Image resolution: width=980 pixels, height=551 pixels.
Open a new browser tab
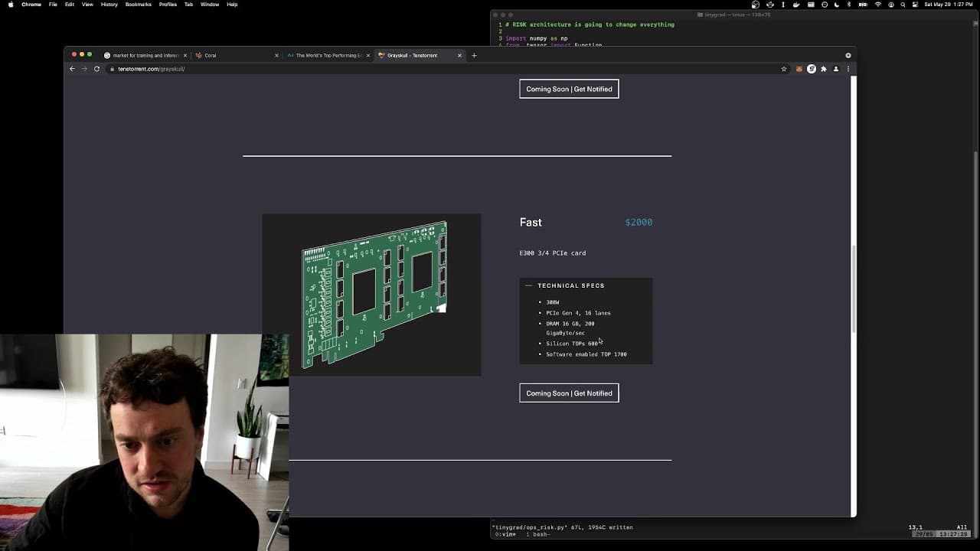pos(474,55)
